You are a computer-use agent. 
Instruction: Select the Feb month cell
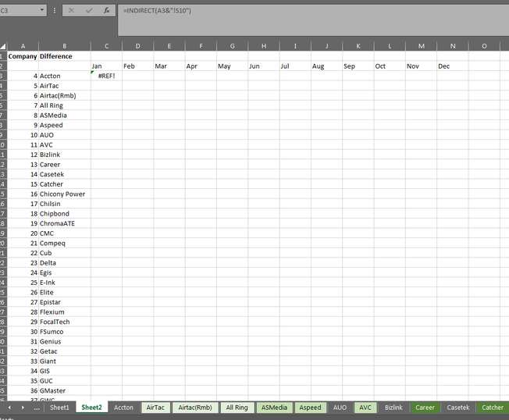point(138,66)
